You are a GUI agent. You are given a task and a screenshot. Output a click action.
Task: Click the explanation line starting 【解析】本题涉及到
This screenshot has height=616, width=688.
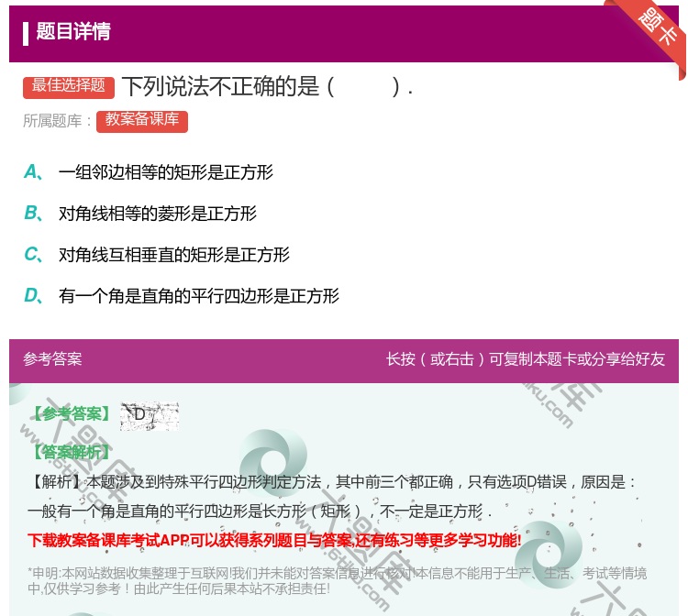pos(332,482)
